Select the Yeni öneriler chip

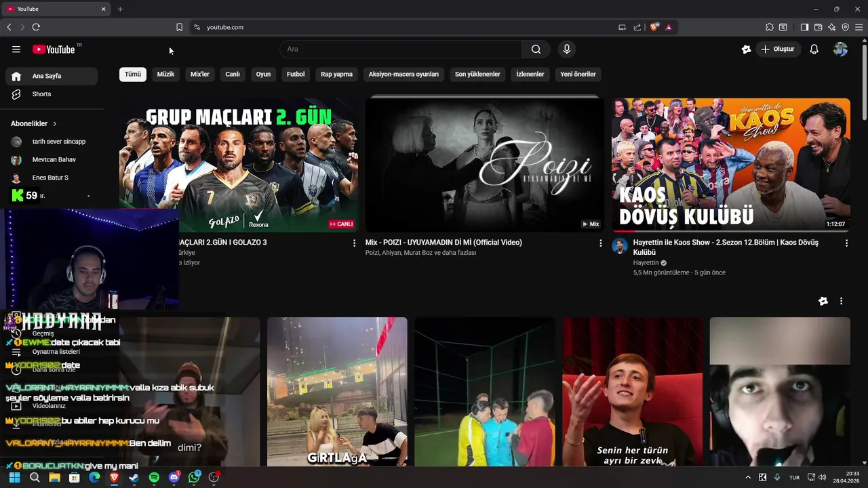578,74
